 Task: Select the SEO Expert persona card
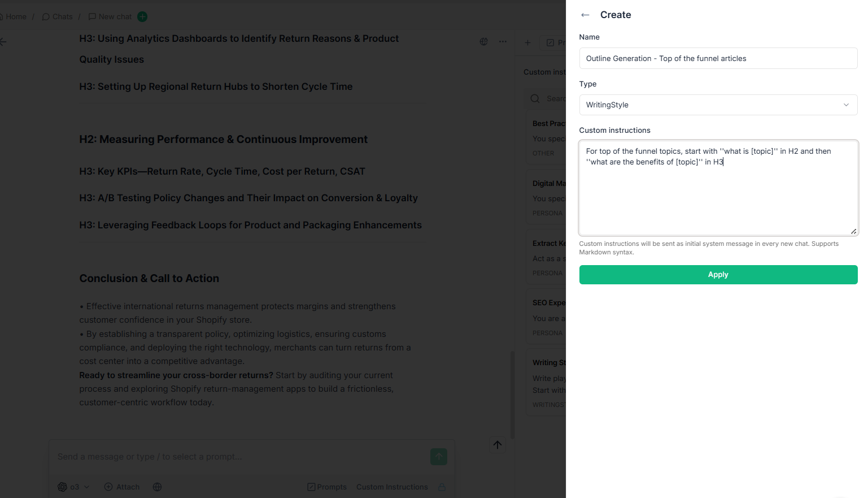[546, 318]
